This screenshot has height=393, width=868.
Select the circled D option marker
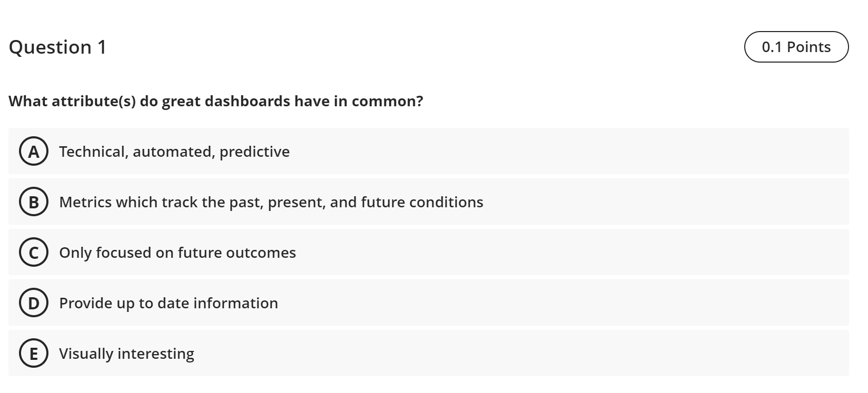pos(33,303)
